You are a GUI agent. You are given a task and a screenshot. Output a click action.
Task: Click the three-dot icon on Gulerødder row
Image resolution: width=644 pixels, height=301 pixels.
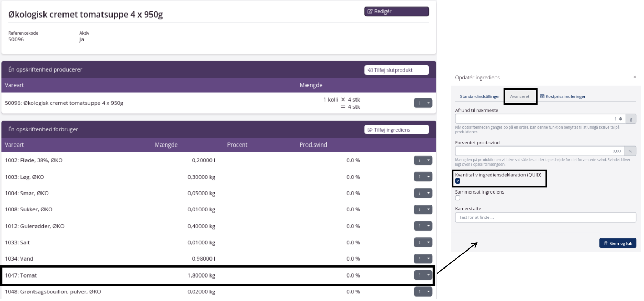click(x=420, y=226)
